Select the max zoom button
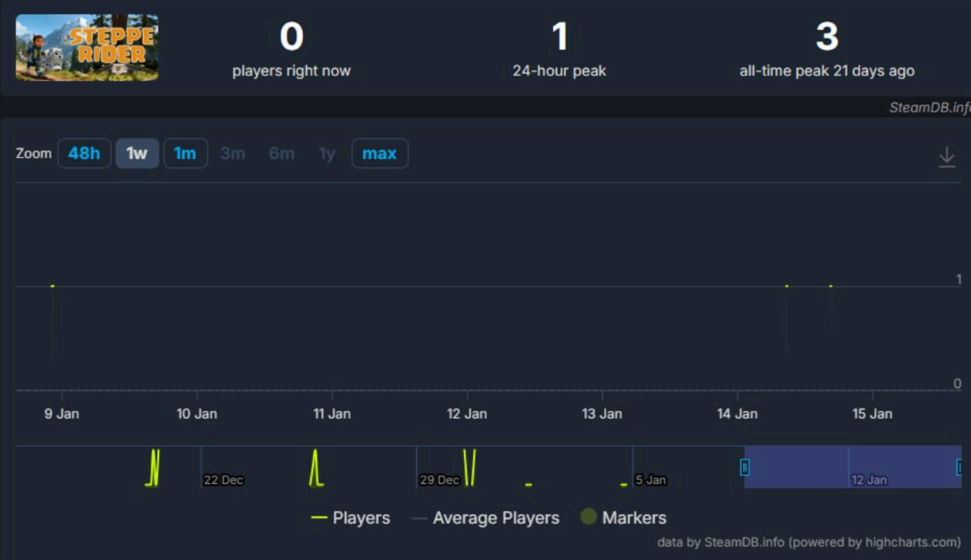 click(x=379, y=153)
